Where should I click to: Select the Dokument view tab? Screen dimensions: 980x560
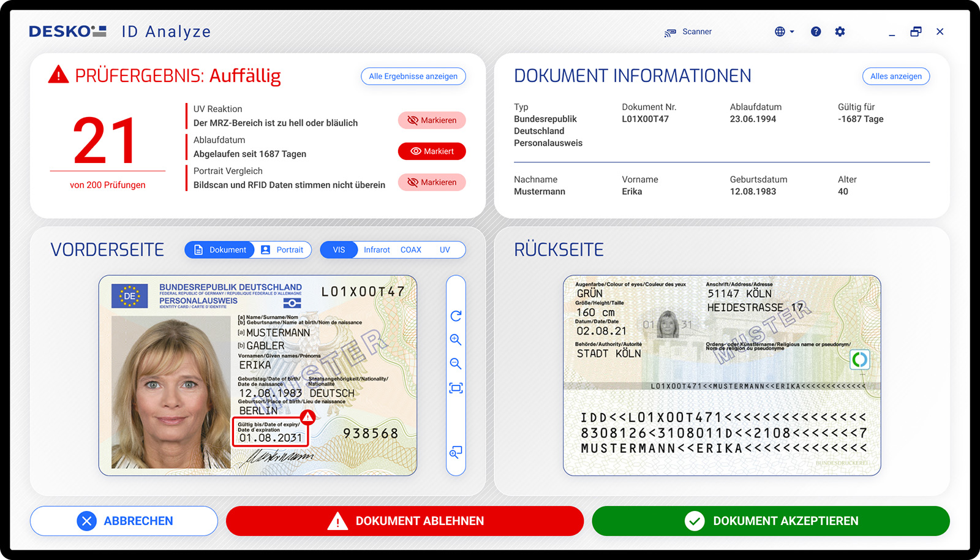coord(220,250)
